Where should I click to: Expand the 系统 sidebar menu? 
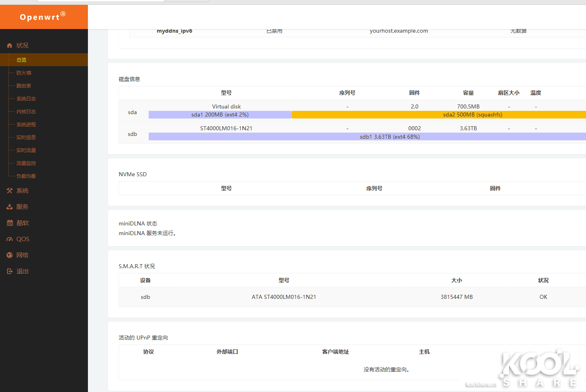[23, 191]
